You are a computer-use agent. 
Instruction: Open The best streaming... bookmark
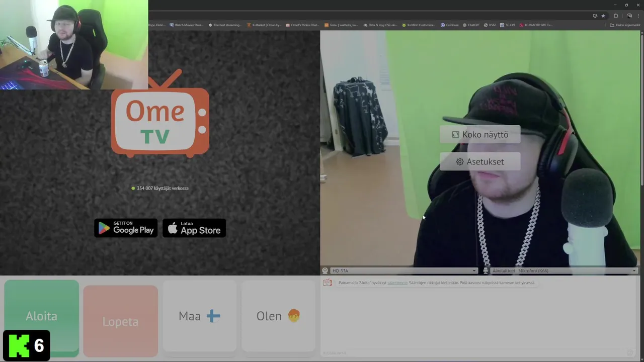[225, 25]
